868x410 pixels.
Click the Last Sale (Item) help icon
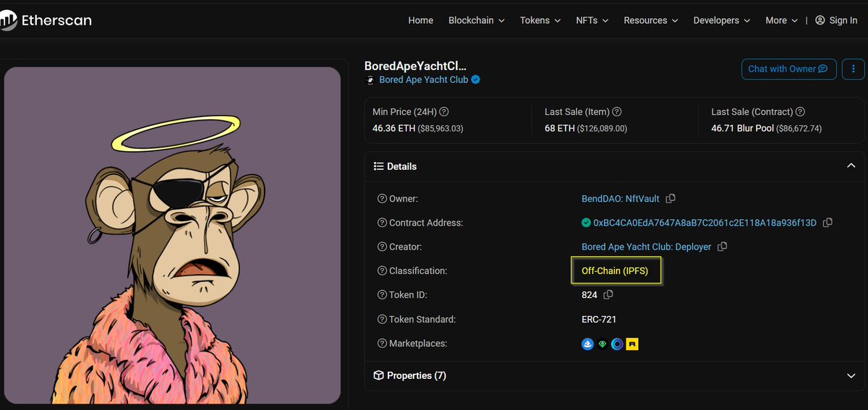coord(617,112)
